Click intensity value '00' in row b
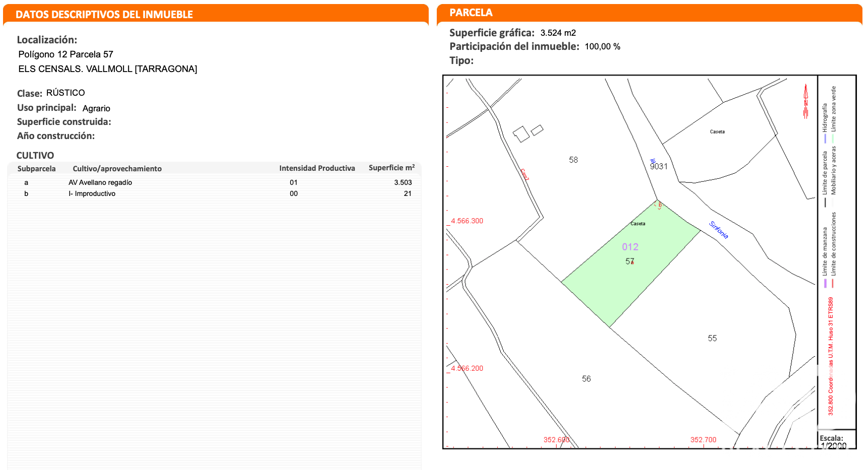The height and width of the screenshot is (470, 868). pyautogui.click(x=294, y=193)
